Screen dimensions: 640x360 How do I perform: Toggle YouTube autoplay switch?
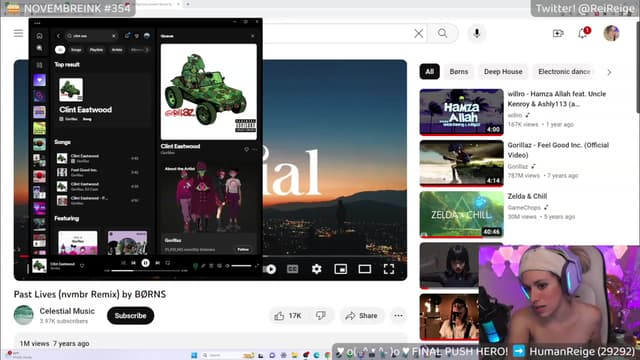(x=270, y=269)
